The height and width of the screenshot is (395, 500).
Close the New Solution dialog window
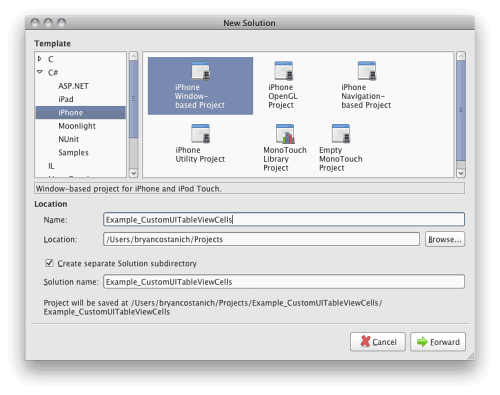coord(35,23)
